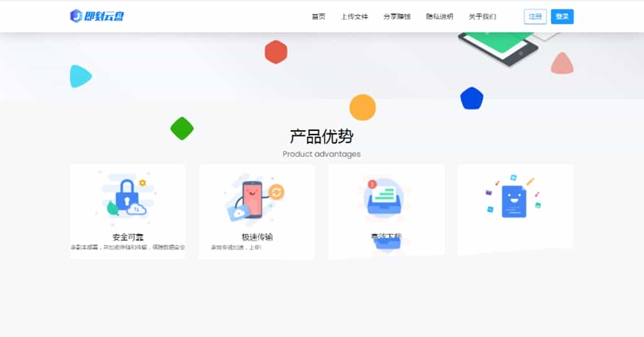This screenshot has width=644, height=337.
Task: Click the description line under 安全可靠
Action: [128, 248]
